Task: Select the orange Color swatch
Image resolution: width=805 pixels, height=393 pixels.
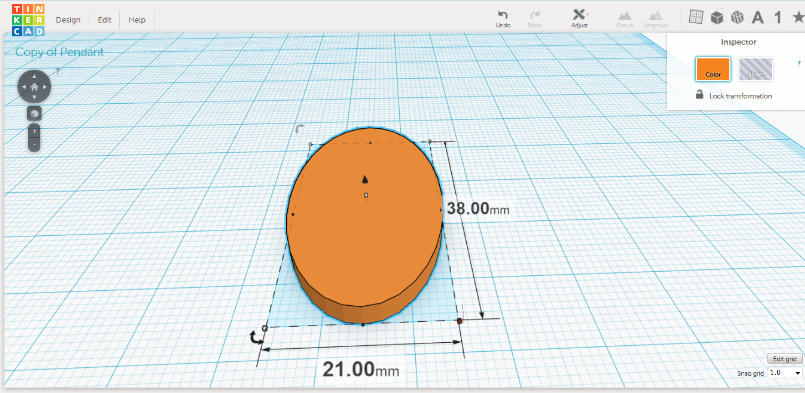Action: pyautogui.click(x=713, y=69)
